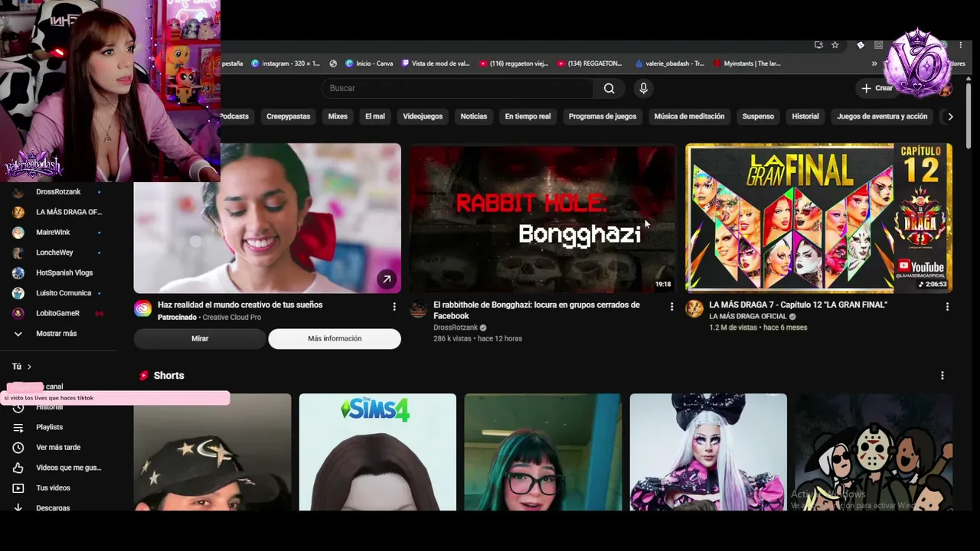Select the El mal filter chip
The image size is (980, 551).
click(x=375, y=116)
